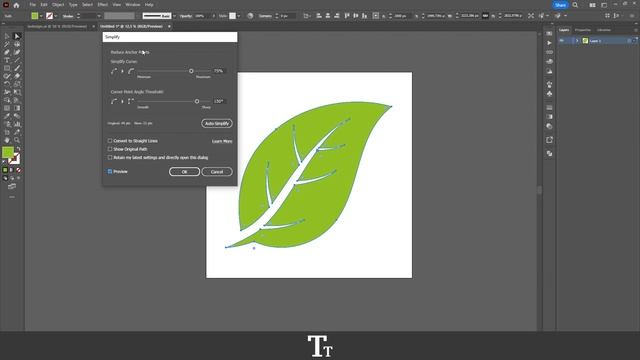Select the Artboard tool
Viewport: 640px width, 360px height.
coord(7,132)
